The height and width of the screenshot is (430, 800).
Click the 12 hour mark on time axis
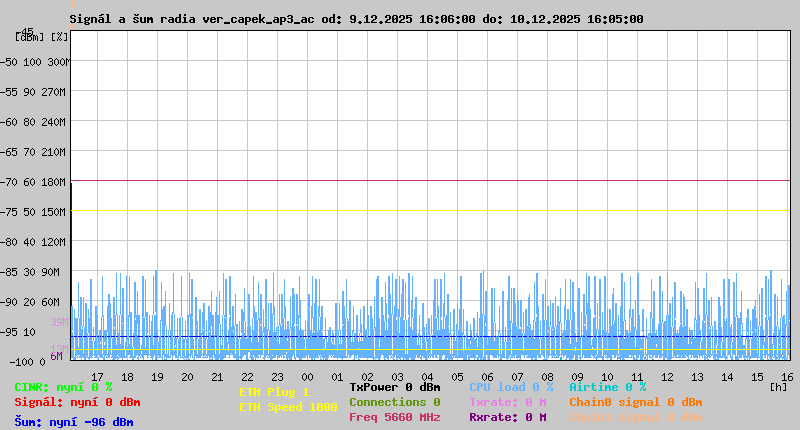point(667,377)
